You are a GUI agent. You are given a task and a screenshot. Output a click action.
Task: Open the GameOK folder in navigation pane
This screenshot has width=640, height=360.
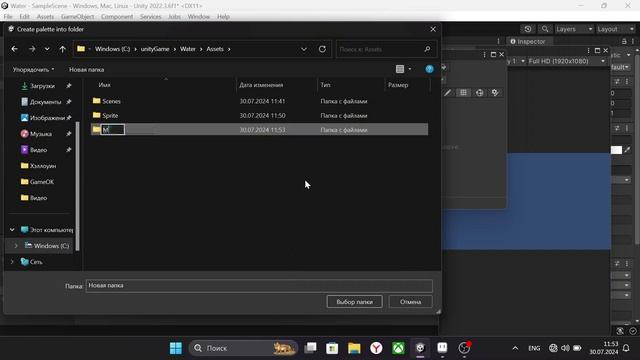pyautogui.click(x=42, y=182)
